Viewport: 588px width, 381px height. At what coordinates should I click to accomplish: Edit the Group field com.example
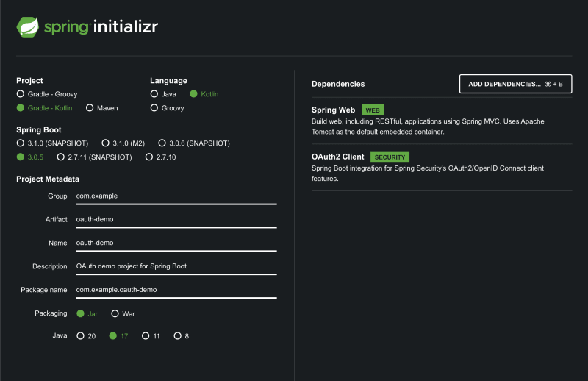[176, 196]
